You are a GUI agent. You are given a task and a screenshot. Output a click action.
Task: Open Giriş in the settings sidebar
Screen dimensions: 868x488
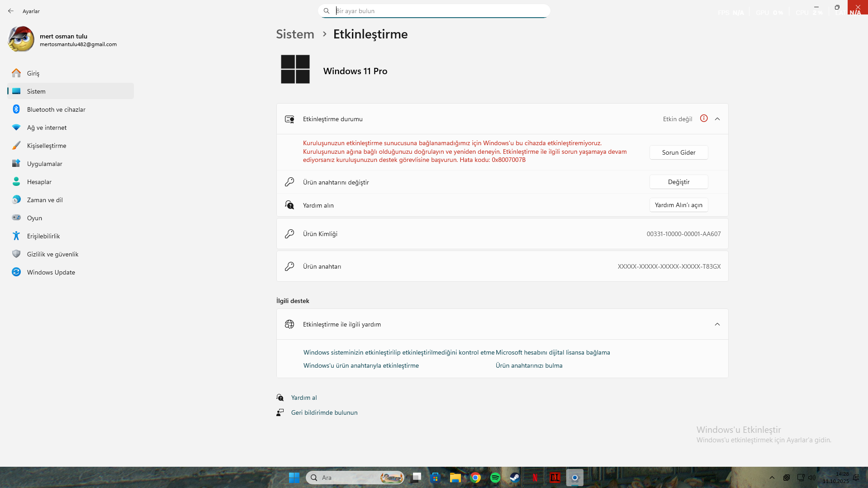point(71,73)
